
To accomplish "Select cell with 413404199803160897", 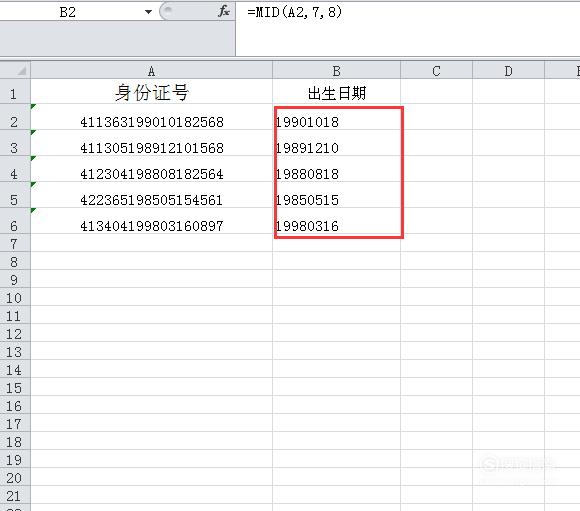I will [151, 221].
